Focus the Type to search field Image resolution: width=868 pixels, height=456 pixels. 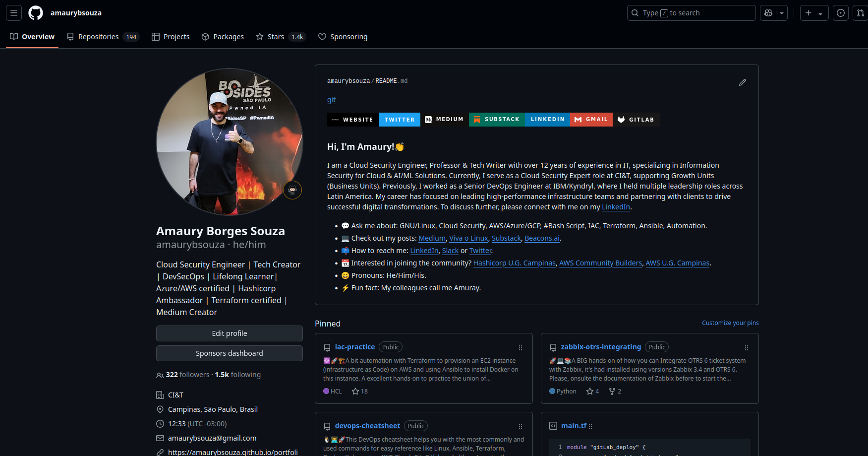point(691,13)
